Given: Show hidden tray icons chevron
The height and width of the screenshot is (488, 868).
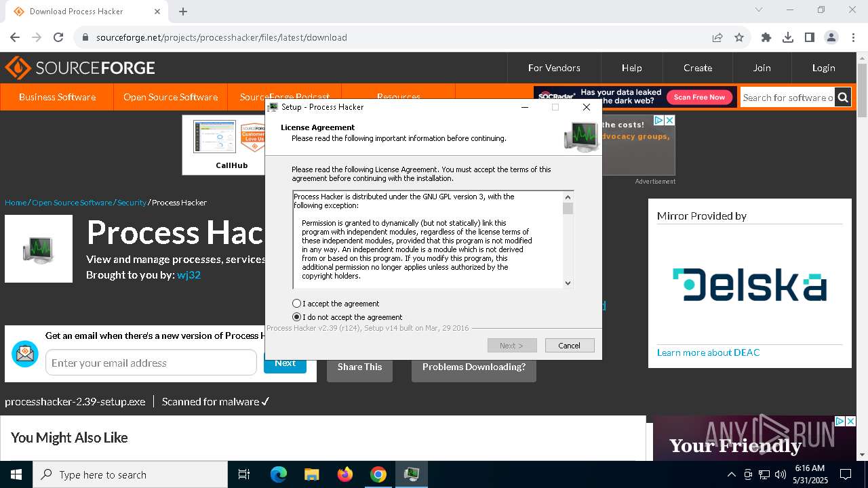Looking at the screenshot, I should (731, 474).
